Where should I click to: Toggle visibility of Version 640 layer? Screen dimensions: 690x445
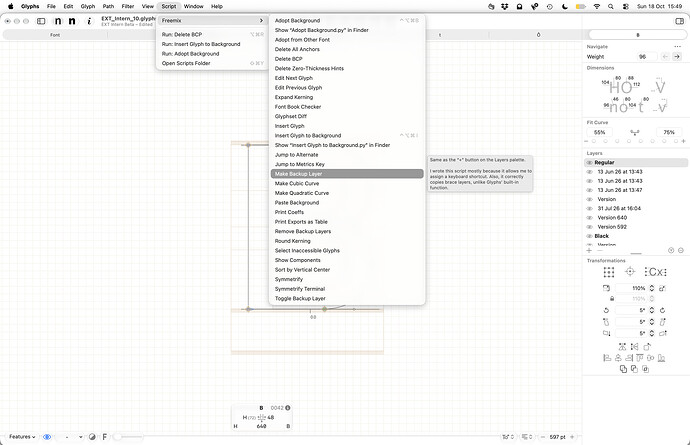point(590,218)
